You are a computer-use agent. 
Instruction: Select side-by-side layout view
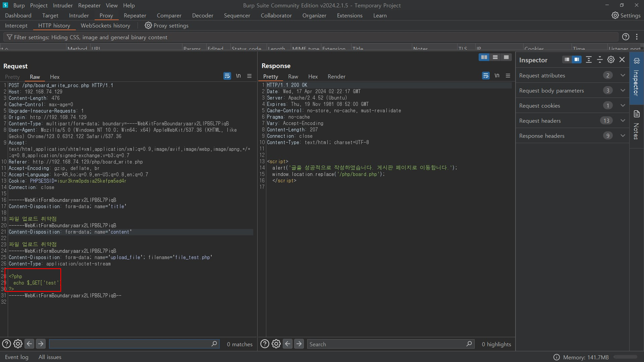tap(484, 57)
